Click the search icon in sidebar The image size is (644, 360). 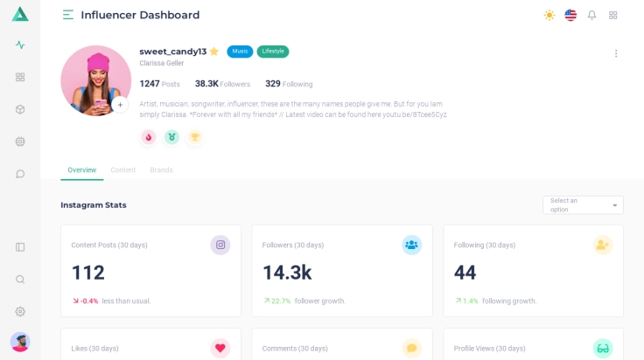[x=20, y=280]
